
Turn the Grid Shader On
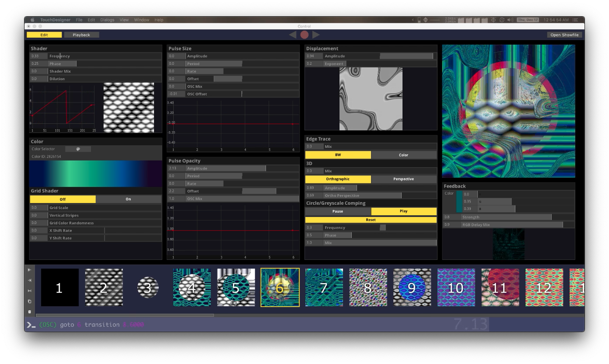pos(128,199)
